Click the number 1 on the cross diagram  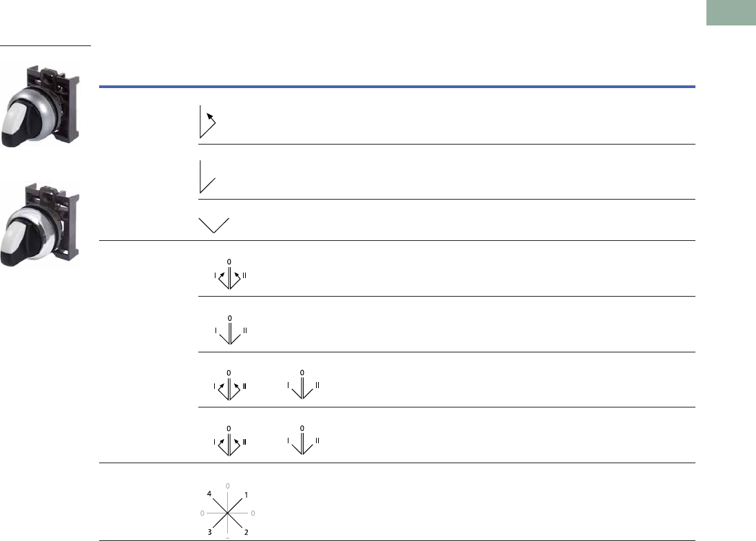pyautogui.click(x=247, y=495)
